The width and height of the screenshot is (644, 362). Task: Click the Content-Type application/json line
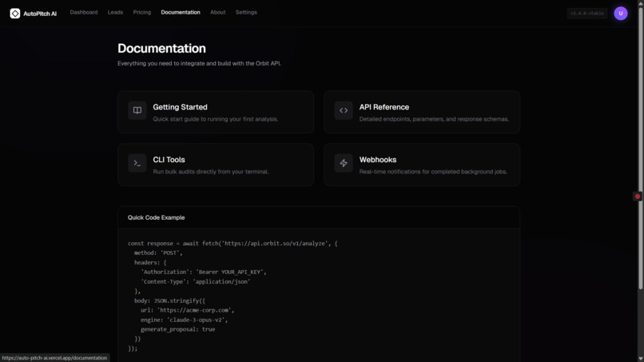pyautogui.click(x=195, y=281)
